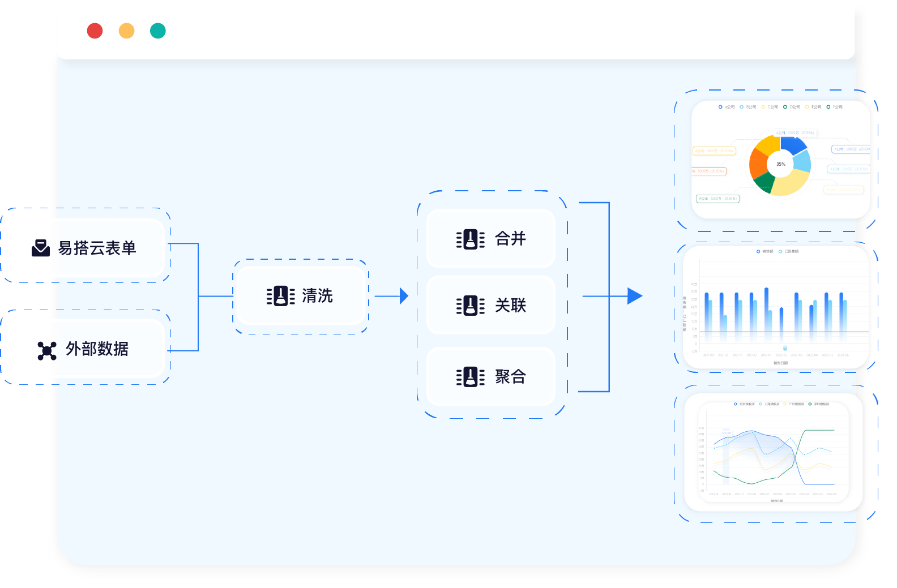Image resolution: width=897 pixels, height=588 pixels.
Task: Click the orange pie slice
Action: point(758,163)
